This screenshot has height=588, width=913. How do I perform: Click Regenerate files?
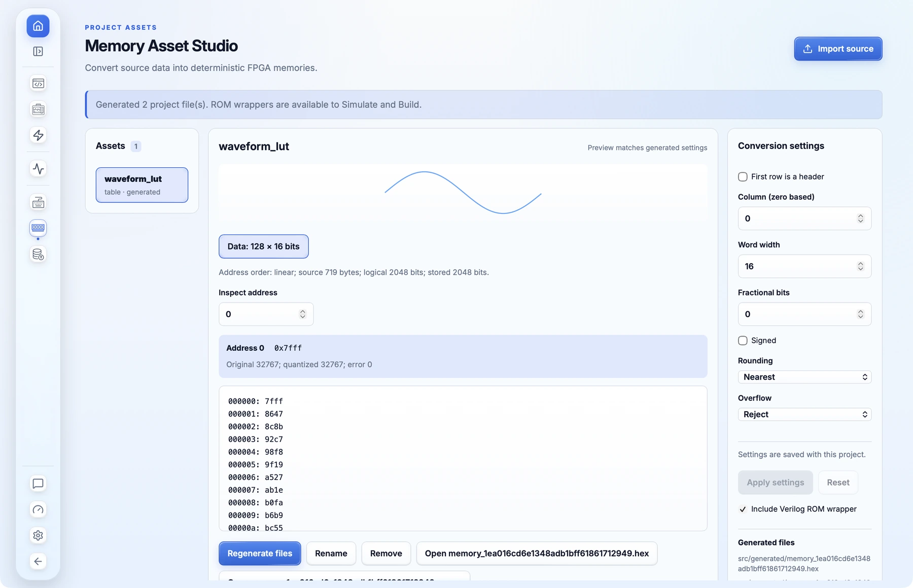[x=260, y=554]
